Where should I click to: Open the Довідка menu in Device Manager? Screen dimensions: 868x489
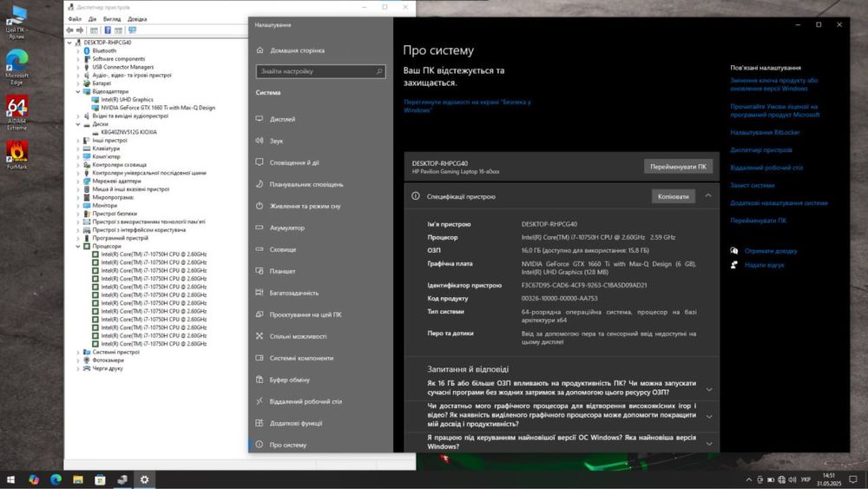(x=137, y=19)
